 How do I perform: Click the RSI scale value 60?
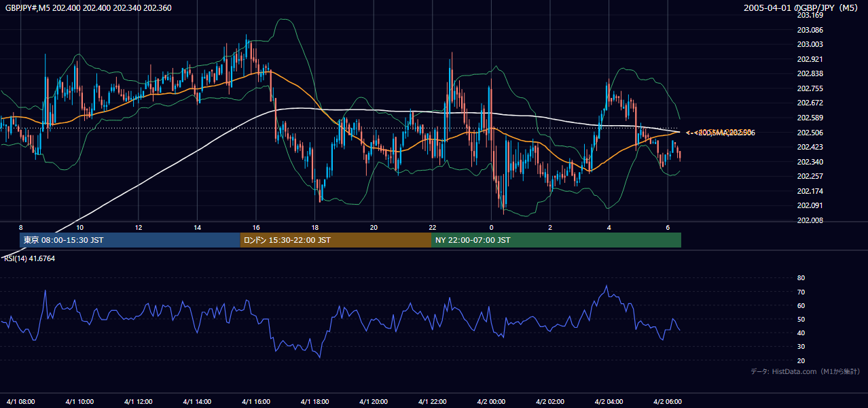tap(801, 305)
